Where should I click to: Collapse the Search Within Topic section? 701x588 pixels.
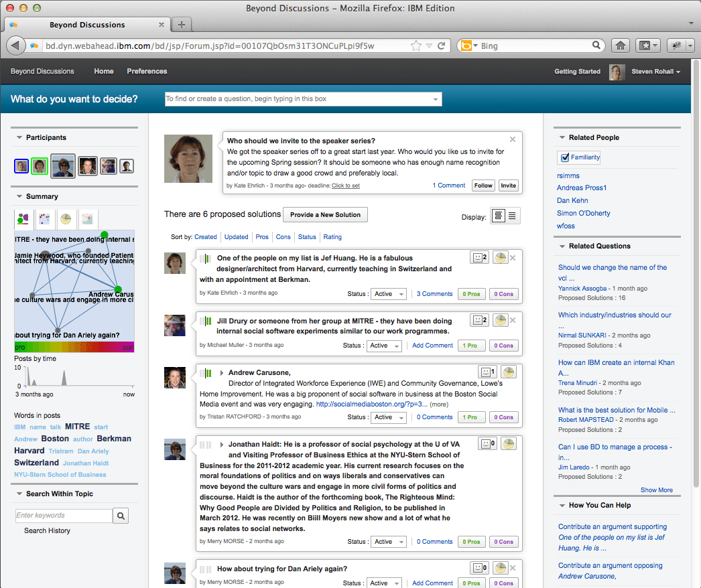tap(19, 494)
